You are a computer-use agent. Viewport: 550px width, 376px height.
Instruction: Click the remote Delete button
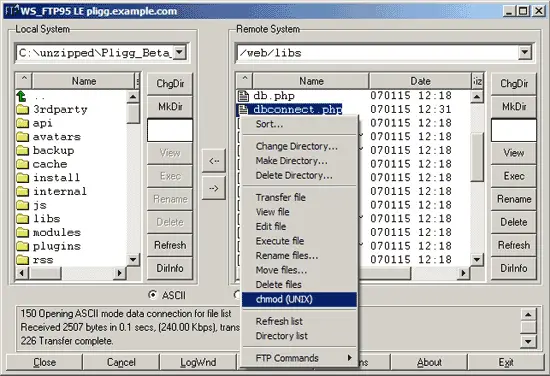514,222
